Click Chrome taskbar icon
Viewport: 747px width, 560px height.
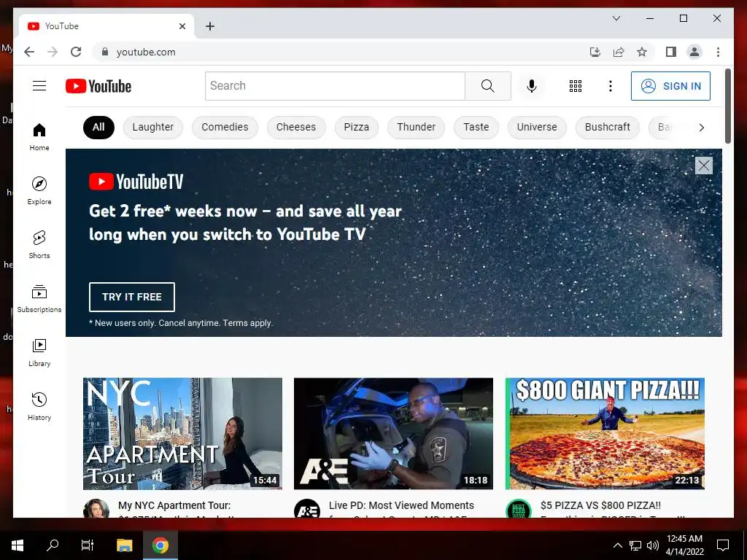click(x=160, y=545)
